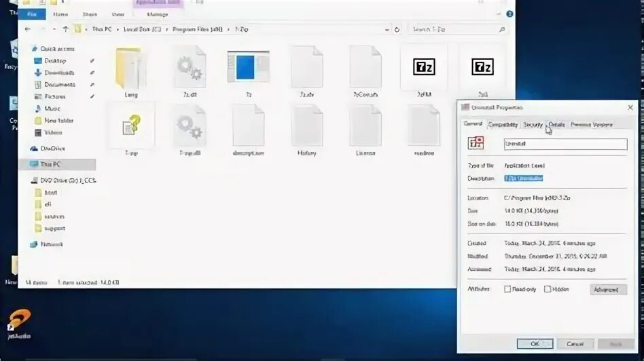Select the License file icon

coord(365,126)
